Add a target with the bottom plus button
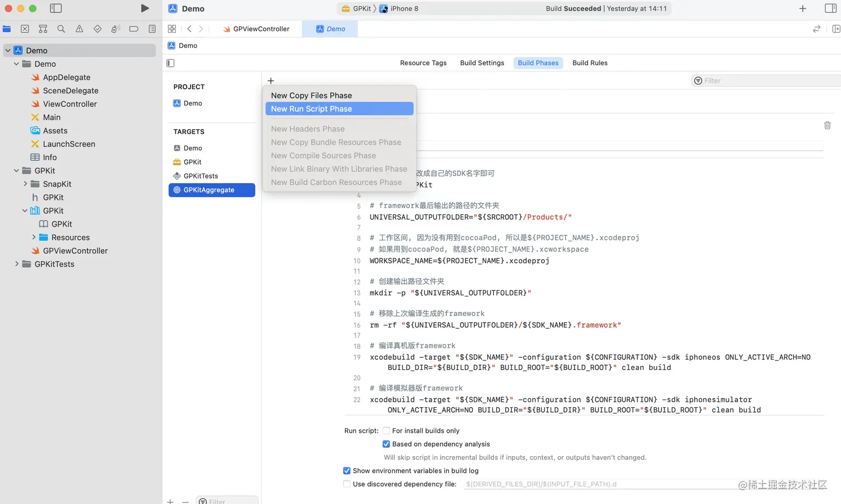The height and width of the screenshot is (504, 841). tap(170, 501)
